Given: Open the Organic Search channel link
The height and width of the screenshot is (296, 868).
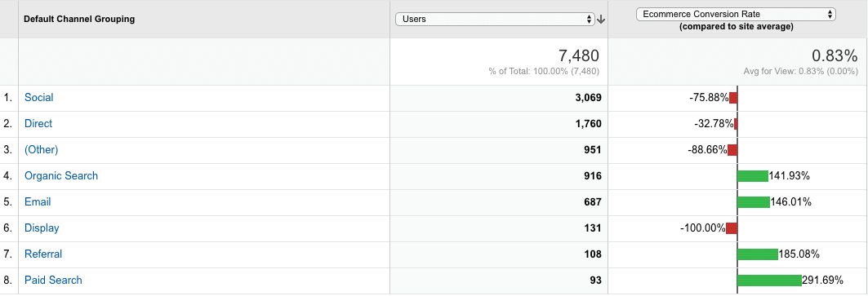Looking at the screenshot, I should click(61, 175).
